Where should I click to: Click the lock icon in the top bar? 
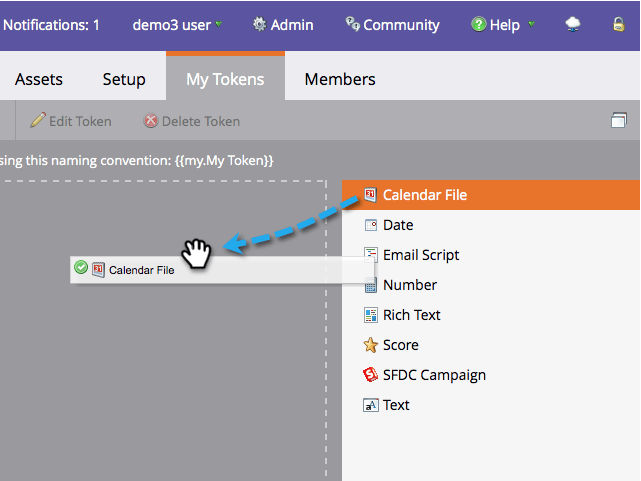pos(618,25)
